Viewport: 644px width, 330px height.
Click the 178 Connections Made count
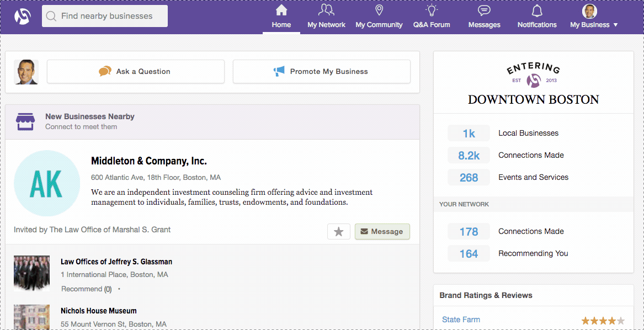pyautogui.click(x=469, y=231)
